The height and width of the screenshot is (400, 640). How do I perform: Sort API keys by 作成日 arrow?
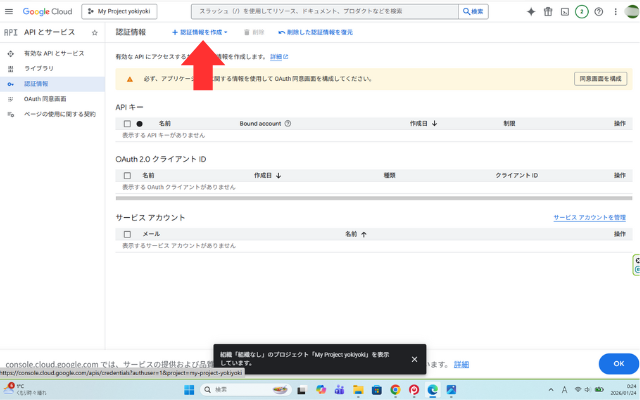[435, 123]
